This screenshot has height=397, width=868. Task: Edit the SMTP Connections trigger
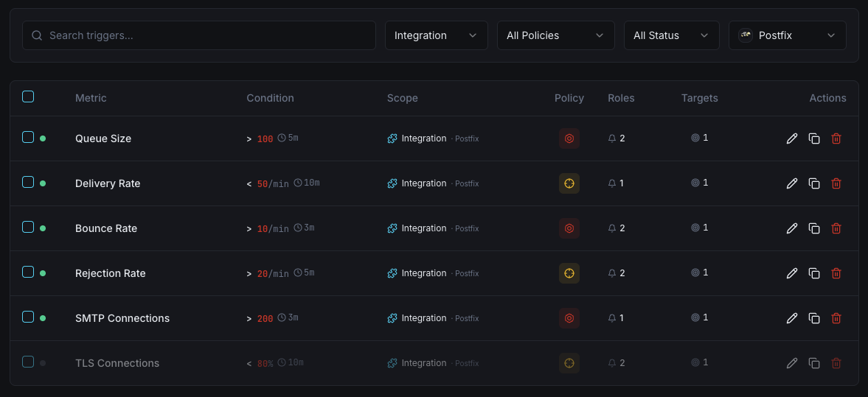[791, 318]
